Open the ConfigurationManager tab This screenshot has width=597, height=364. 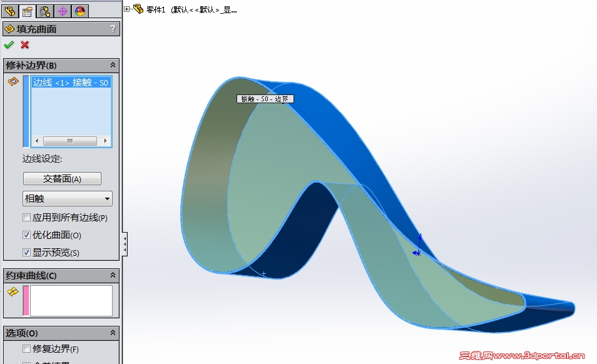pyautogui.click(x=45, y=11)
